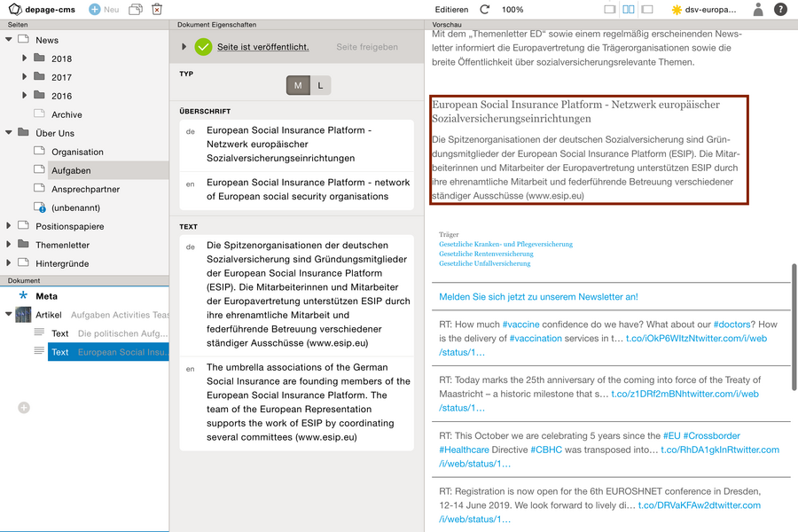Screen dimensions: 798x532
Task: Collapse the News tree node
Action: pos(9,39)
